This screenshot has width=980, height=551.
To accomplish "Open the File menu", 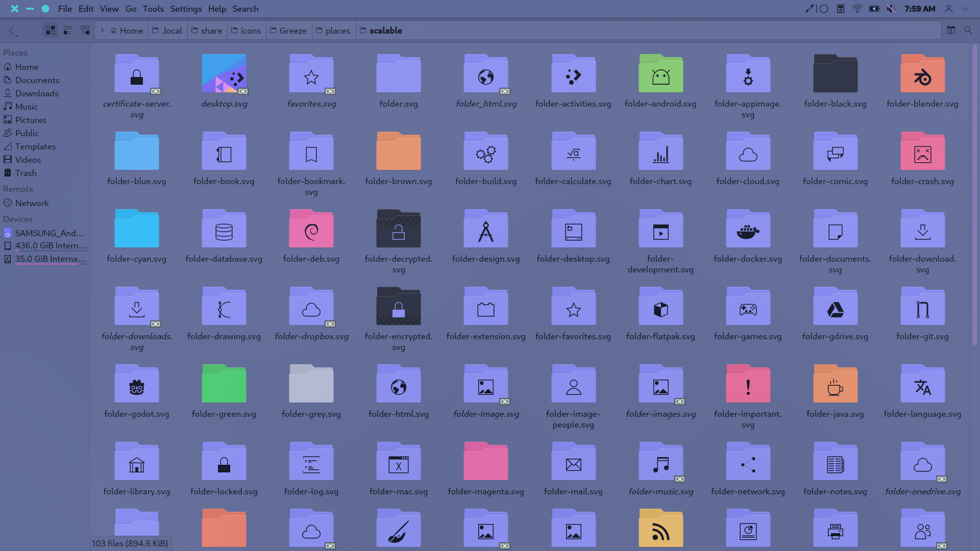I will (65, 9).
